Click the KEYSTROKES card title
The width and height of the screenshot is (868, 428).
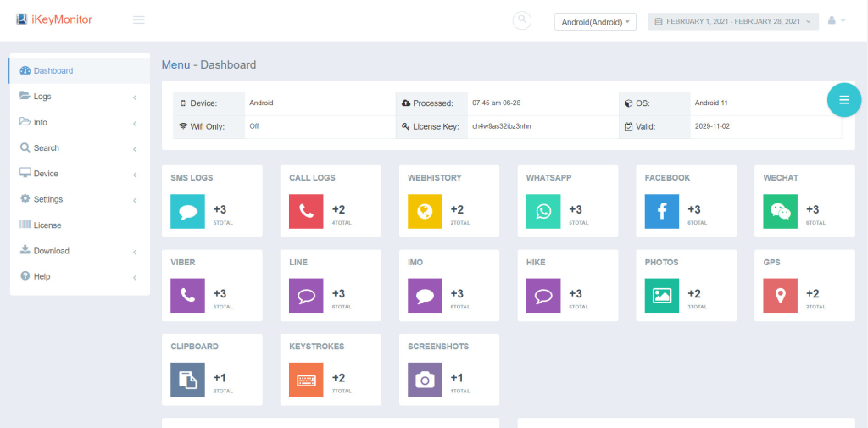(x=317, y=346)
